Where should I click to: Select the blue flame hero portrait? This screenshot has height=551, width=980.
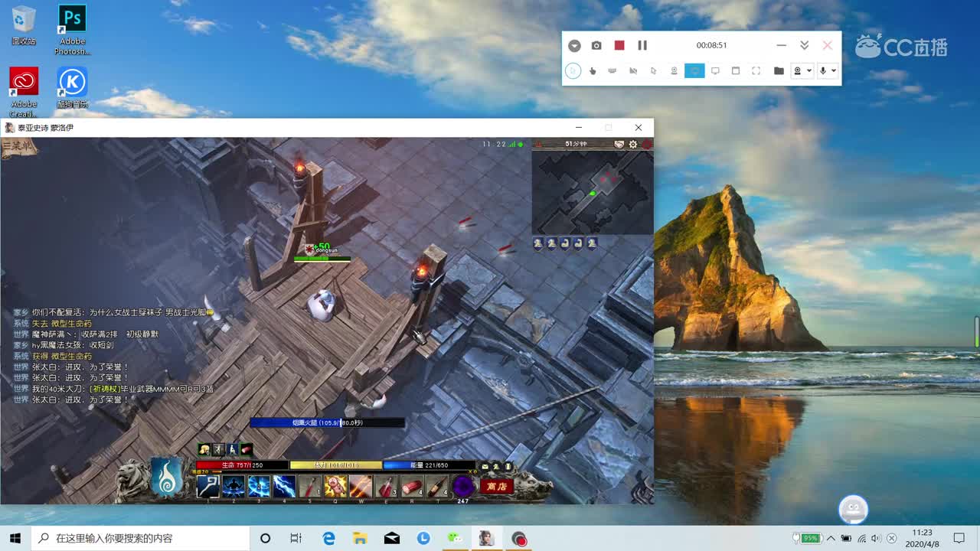(166, 478)
